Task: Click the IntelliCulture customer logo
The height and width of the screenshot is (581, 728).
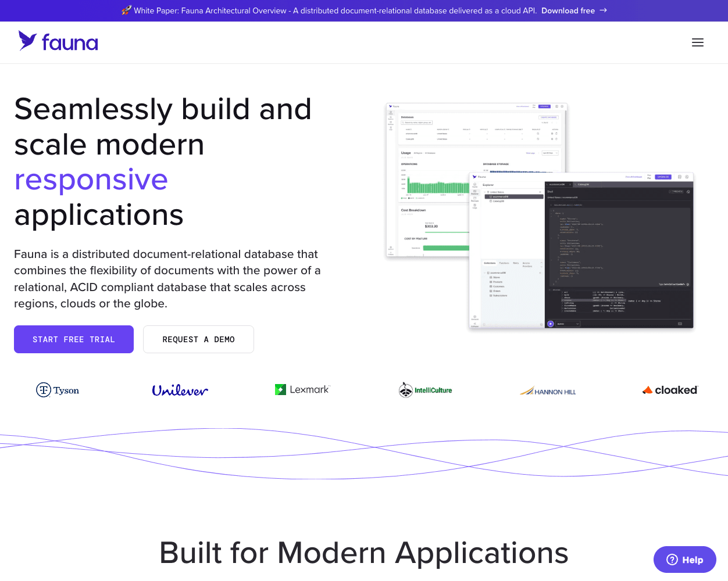Action: coord(425,390)
